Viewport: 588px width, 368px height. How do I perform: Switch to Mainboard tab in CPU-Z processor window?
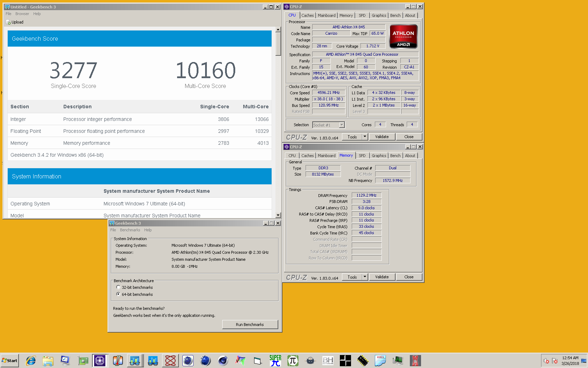point(327,15)
